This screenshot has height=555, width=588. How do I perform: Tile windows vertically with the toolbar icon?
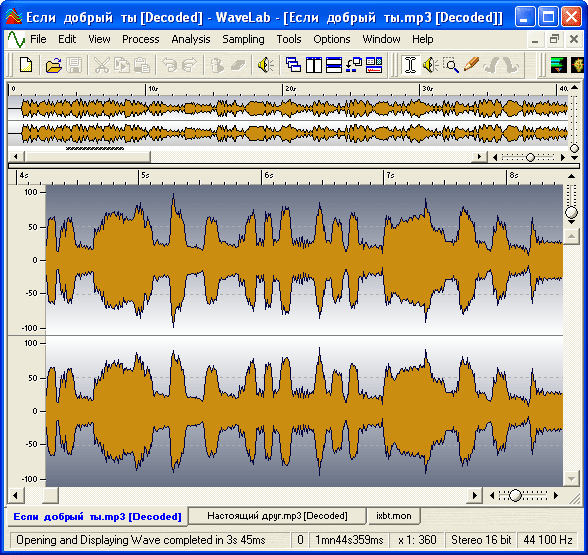point(314,65)
